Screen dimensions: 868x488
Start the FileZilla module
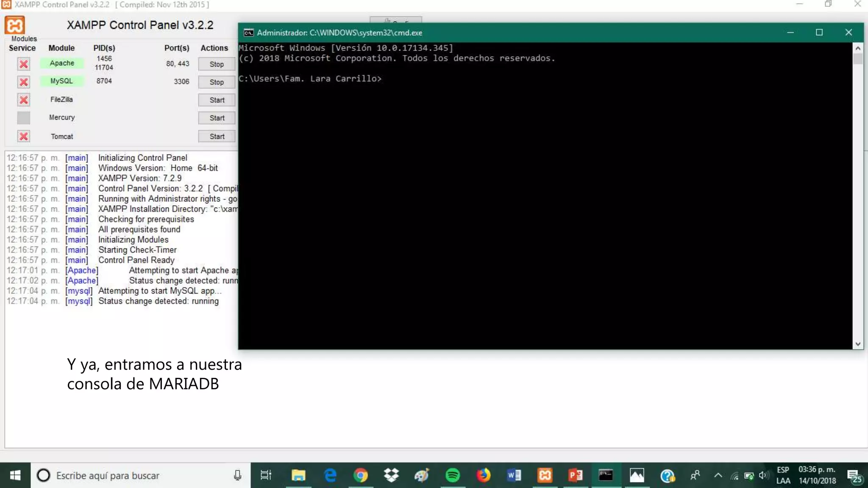tap(217, 100)
